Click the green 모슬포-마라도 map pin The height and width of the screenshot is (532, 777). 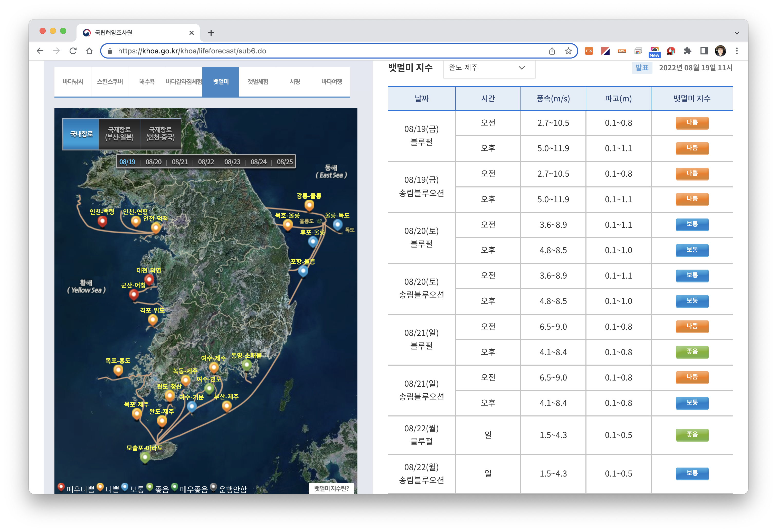pos(145,457)
